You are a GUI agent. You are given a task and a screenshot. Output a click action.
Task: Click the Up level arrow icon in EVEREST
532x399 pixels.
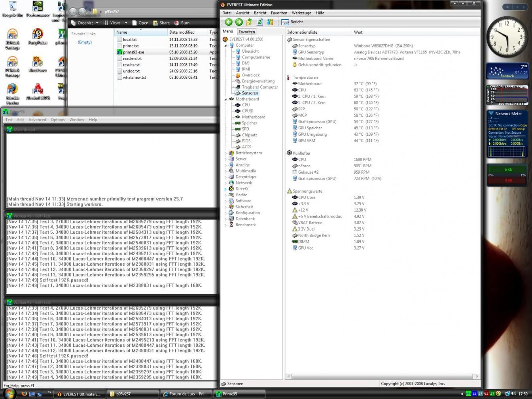point(249,22)
